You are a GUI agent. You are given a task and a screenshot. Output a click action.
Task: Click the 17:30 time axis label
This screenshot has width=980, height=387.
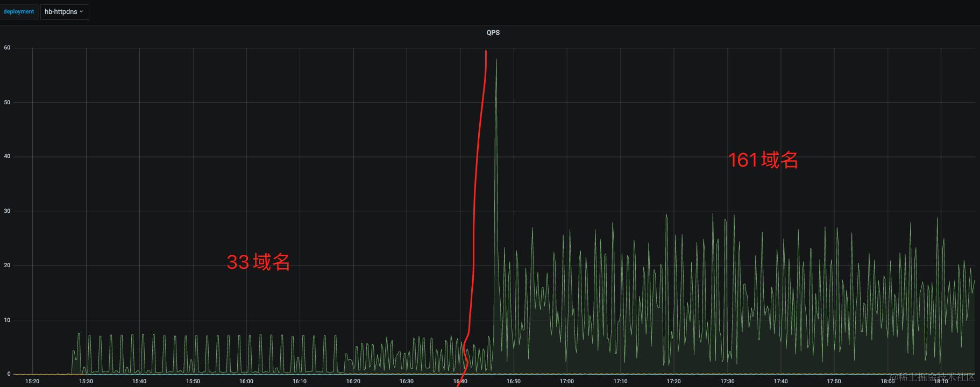727,381
